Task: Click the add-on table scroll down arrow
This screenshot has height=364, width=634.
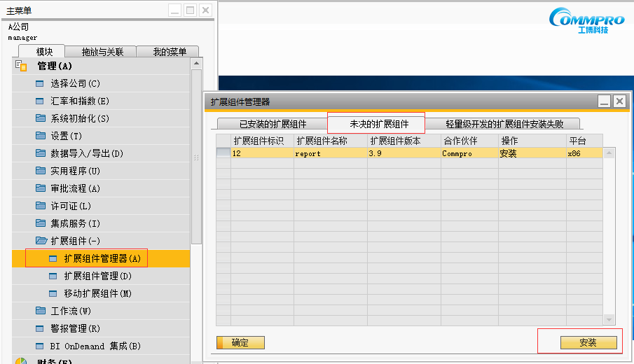Action: [x=609, y=320]
